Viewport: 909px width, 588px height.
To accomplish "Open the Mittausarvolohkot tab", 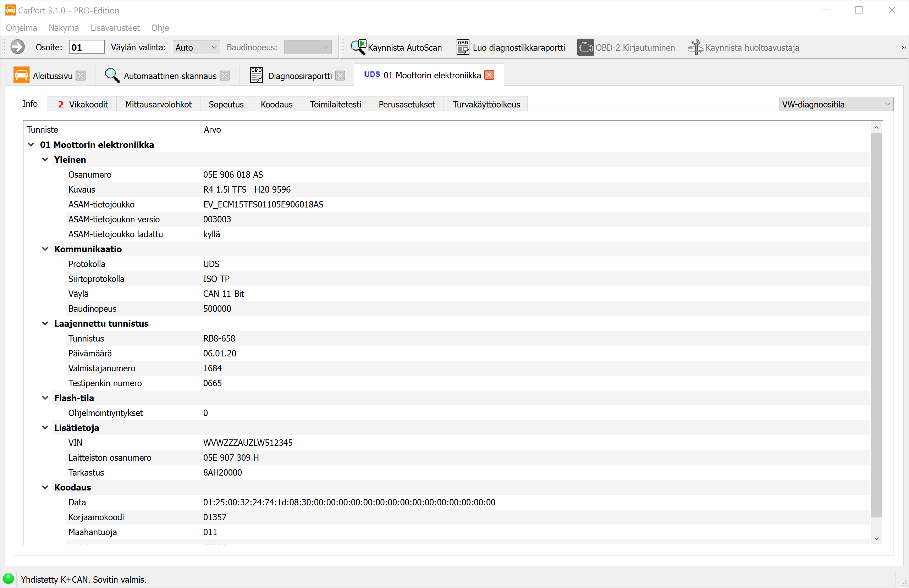I will 158,104.
